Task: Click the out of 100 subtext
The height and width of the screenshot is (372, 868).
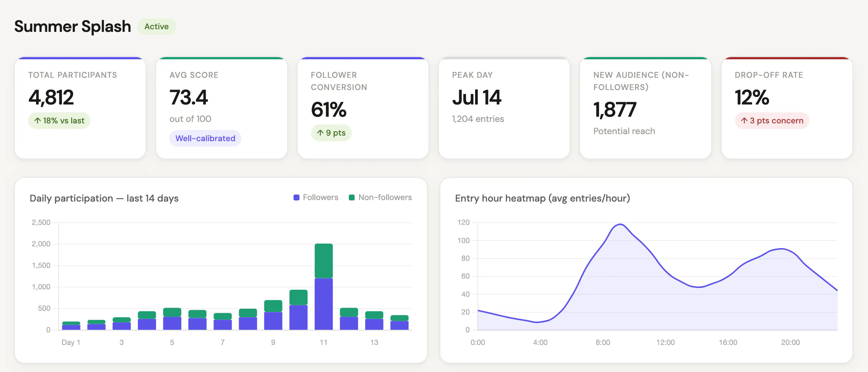Action: pos(191,119)
